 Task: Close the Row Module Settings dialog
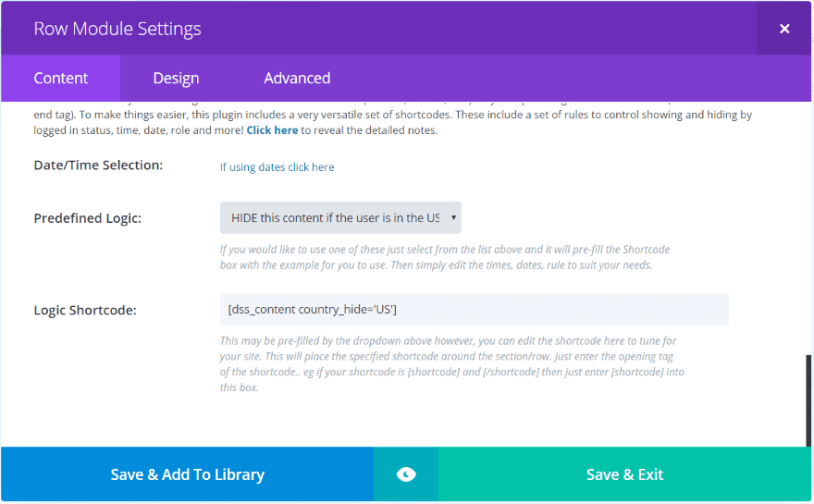point(784,29)
